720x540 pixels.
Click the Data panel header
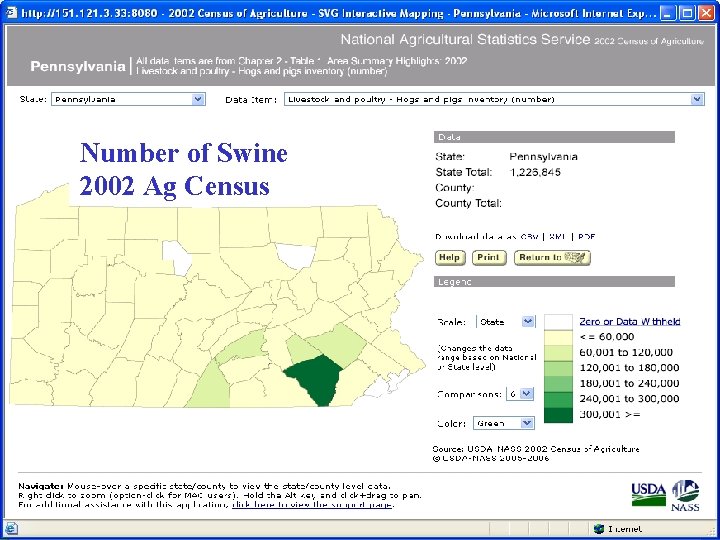coord(554,137)
